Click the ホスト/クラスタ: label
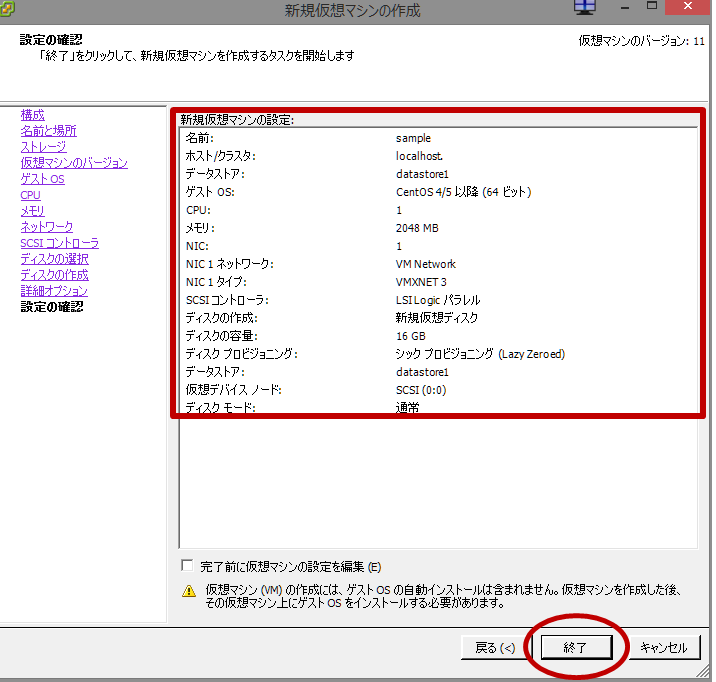Viewport: 716px width, 682px height. 221,156
